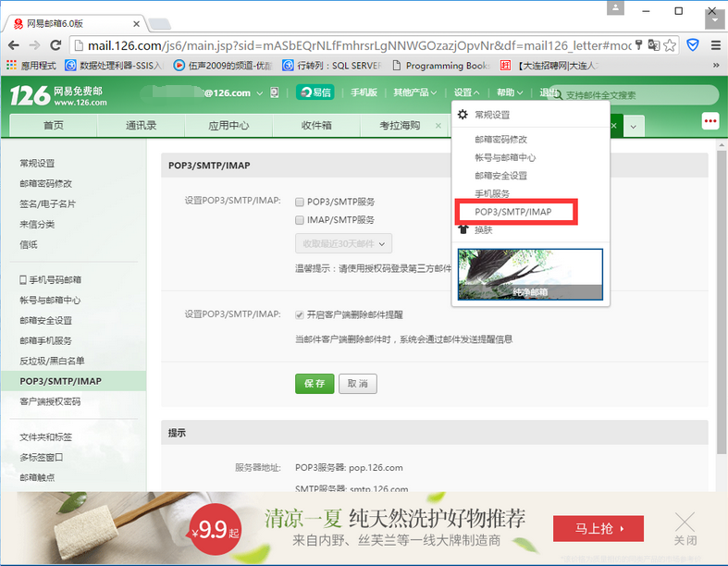Select 帐号与邮箱中心 in the settings menu
The height and width of the screenshot is (566, 728).
click(x=505, y=157)
